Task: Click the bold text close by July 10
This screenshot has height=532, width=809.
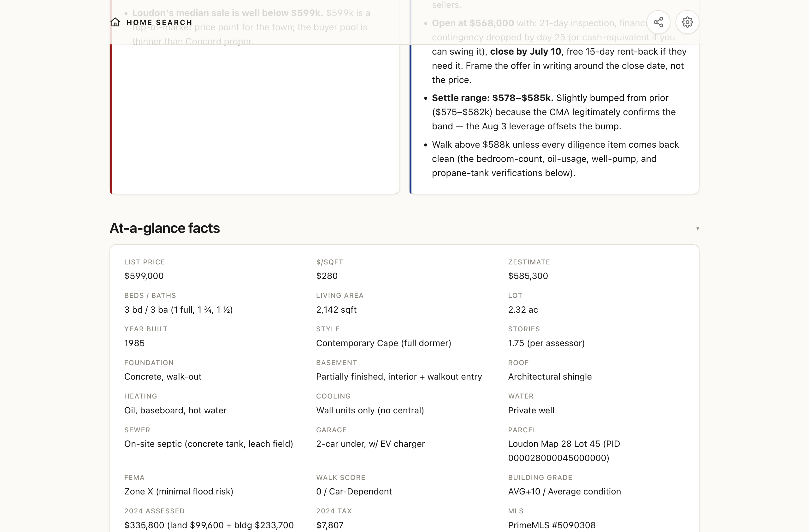Action: [526, 51]
